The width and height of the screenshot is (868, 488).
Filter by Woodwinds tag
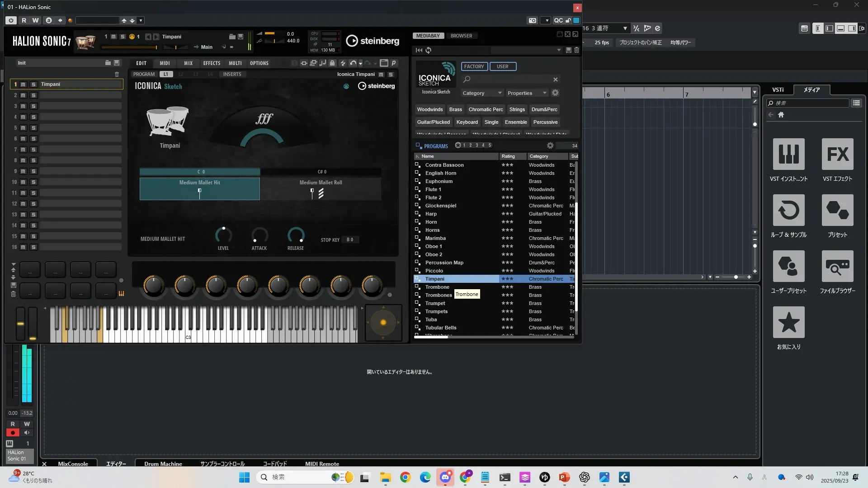pyautogui.click(x=429, y=109)
